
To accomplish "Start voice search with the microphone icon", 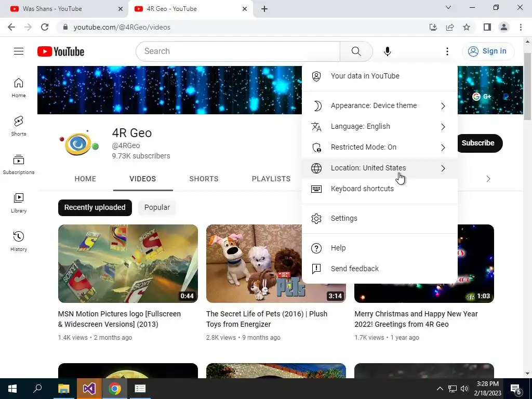I will (x=387, y=51).
